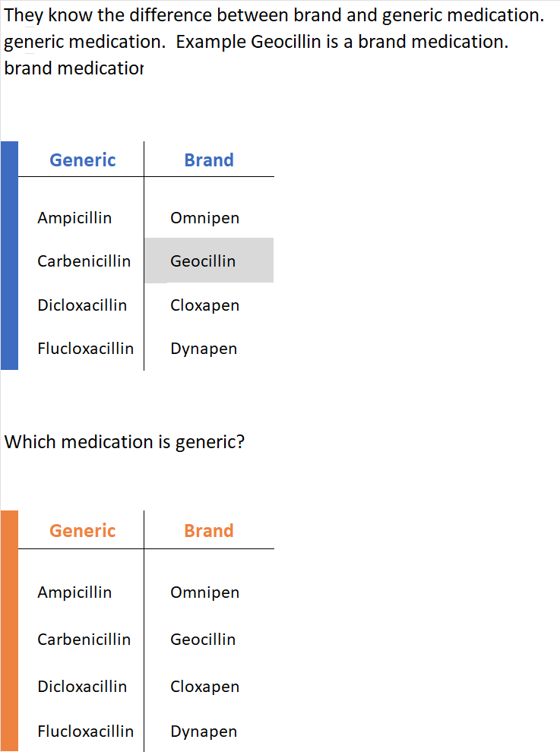The width and height of the screenshot is (560, 752).
Task: Select Flucloxacillin in the blue table
Action: 86,349
